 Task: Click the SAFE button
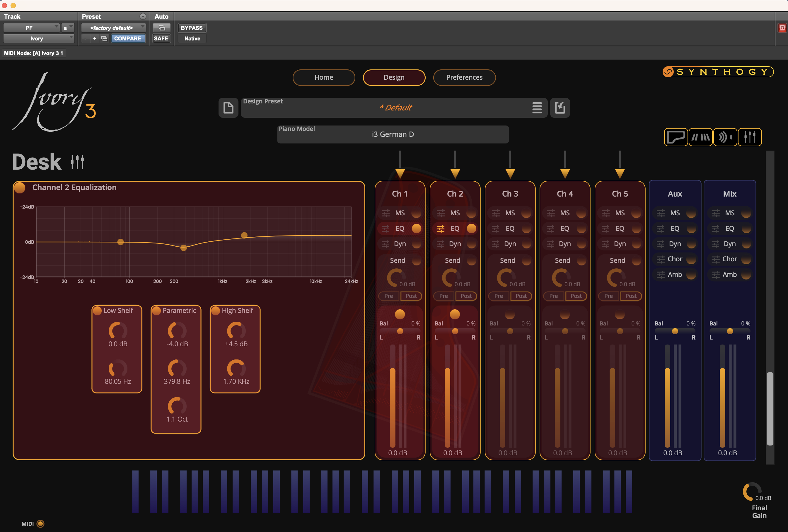click(x=161, y=38)
